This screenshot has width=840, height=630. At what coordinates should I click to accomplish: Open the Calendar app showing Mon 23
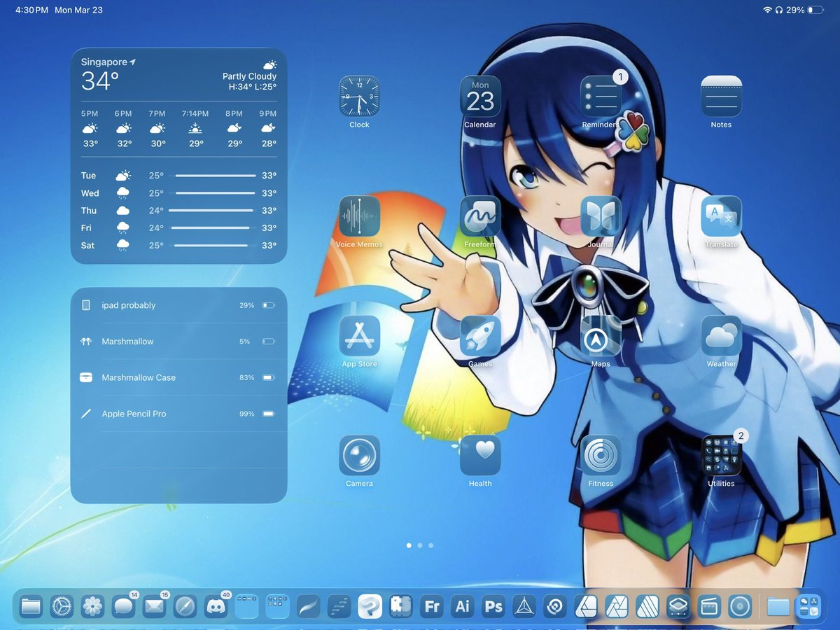pos(480,96)
